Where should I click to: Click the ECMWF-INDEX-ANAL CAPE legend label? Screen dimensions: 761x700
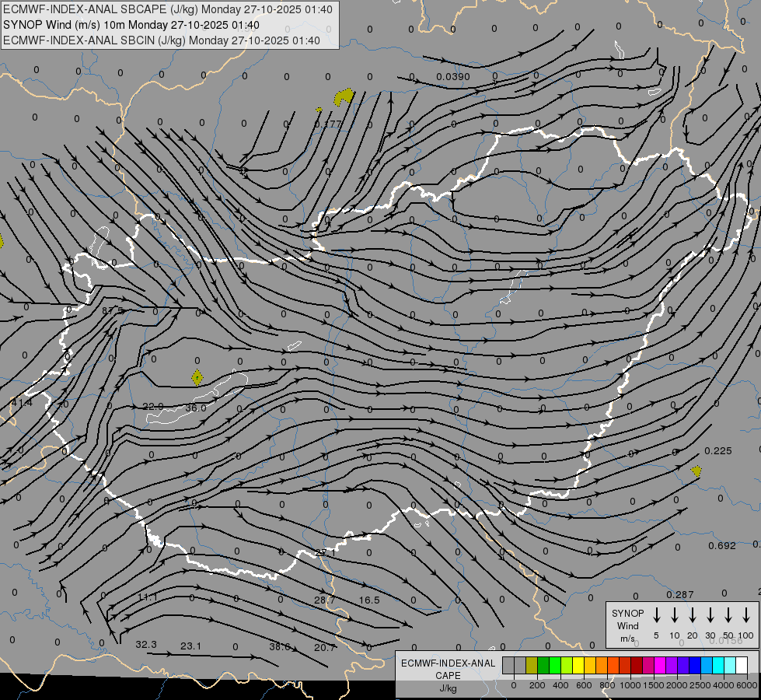click(448, 669)
